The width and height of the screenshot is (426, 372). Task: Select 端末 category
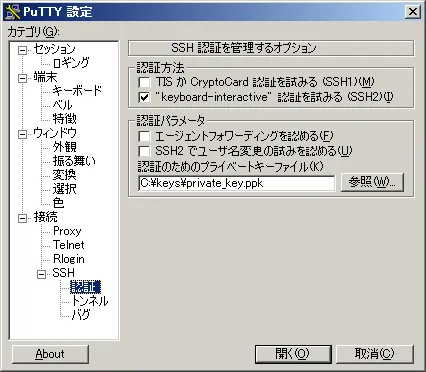coord(45,77)
